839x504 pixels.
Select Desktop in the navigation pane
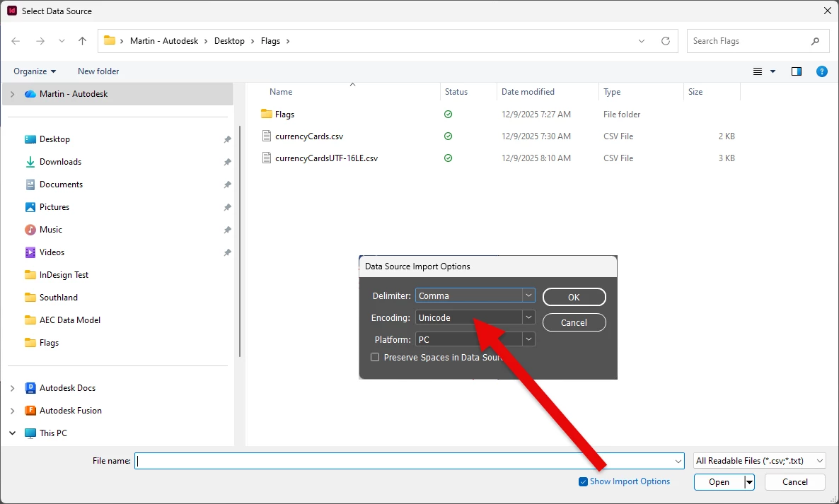[x=54, y=139]
